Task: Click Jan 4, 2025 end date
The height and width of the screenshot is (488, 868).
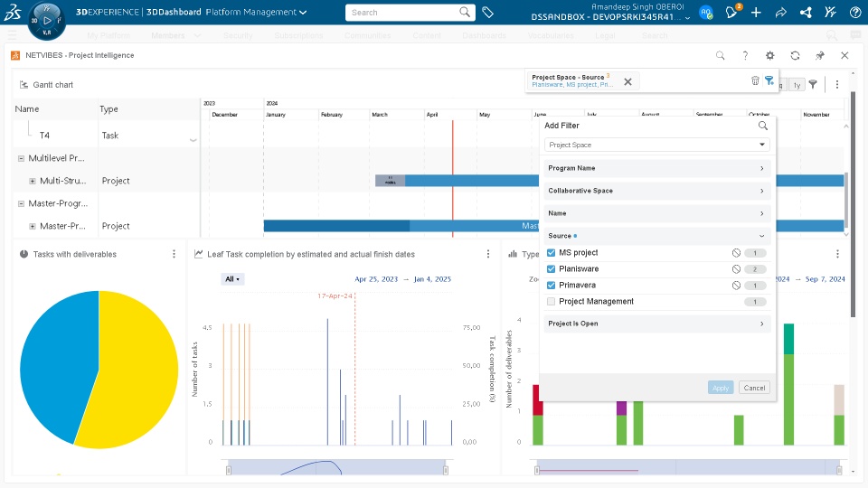Action: [432, 279]
